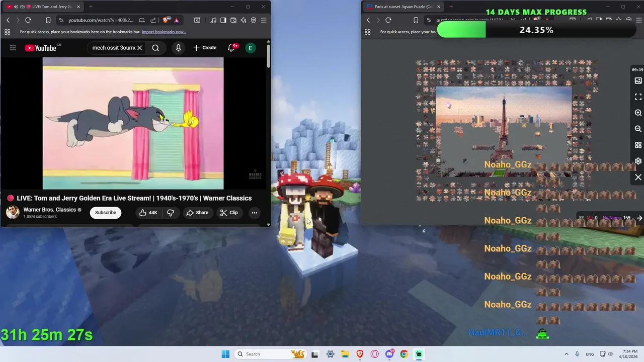Open File Explorer from the taskbar
644x362 pixels.
click(345, 354)
